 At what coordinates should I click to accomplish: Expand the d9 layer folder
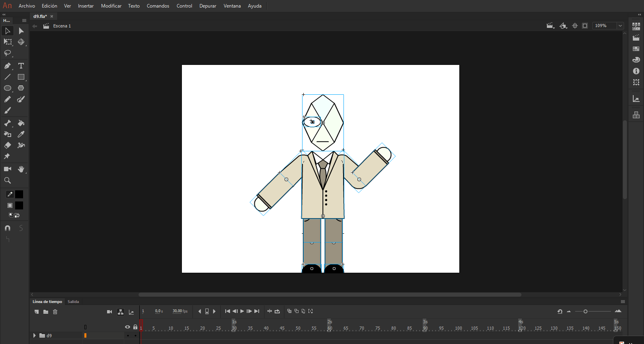click(x=34, y=336)
